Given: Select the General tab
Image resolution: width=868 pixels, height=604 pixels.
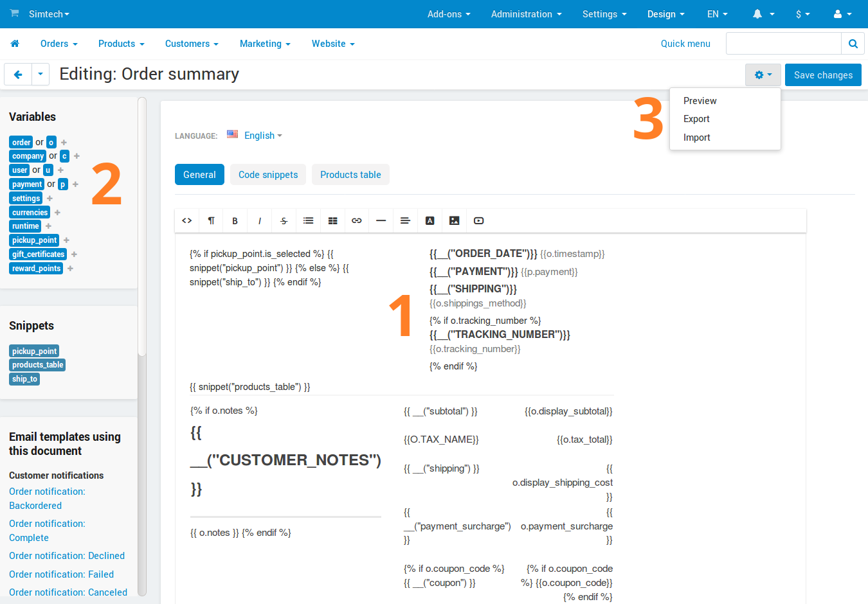Looking at the screenshot, I should (199, 175).
